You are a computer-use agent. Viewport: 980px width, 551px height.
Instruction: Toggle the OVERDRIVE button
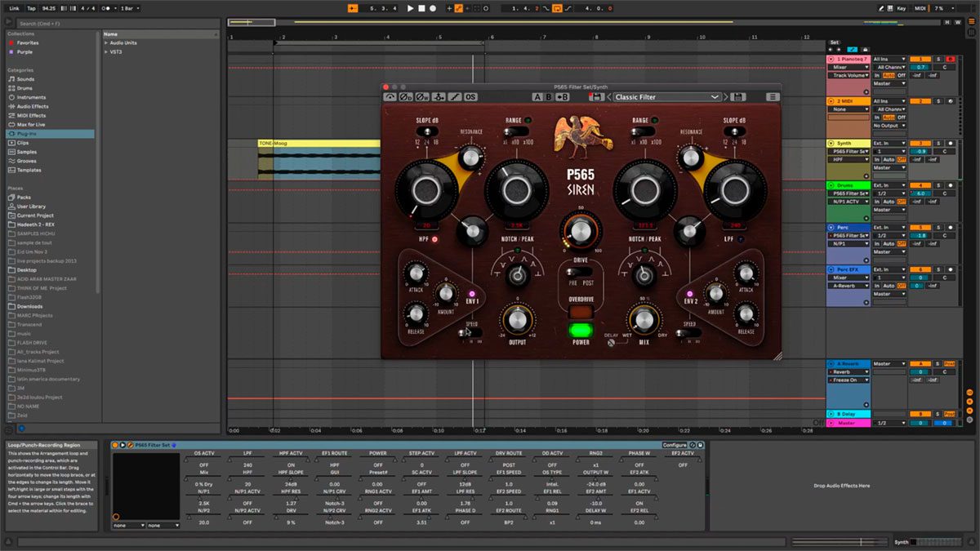tap(580, 312)
